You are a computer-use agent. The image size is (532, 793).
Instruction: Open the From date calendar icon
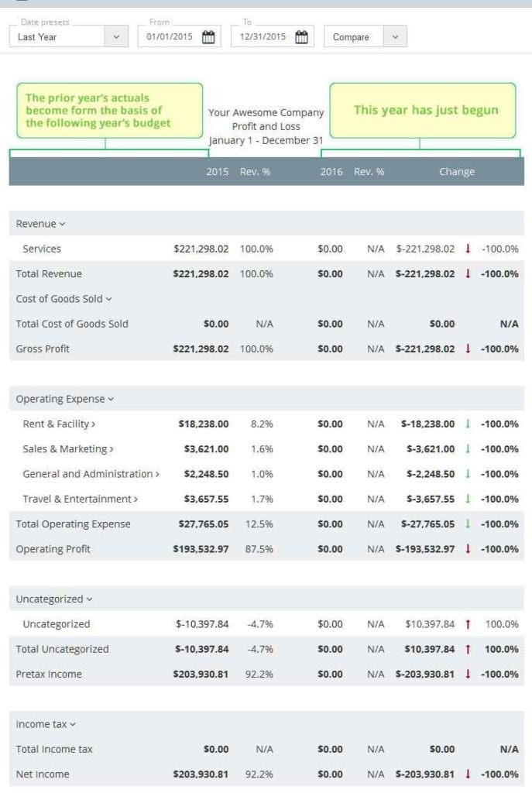208,37
